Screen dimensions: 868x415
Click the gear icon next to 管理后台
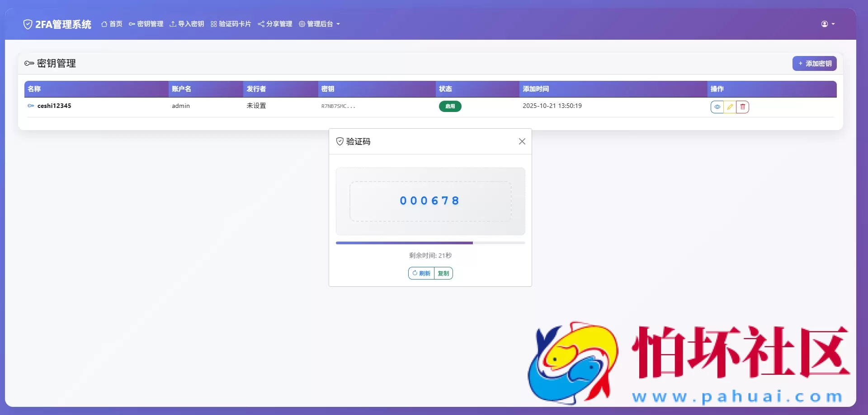click(302, 24)
